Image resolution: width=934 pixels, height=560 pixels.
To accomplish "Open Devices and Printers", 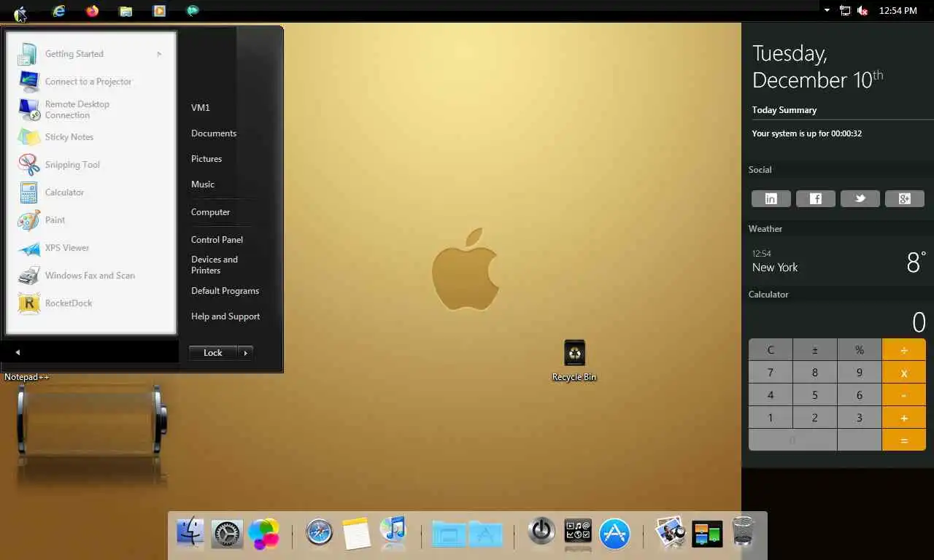I will [215, 265].
